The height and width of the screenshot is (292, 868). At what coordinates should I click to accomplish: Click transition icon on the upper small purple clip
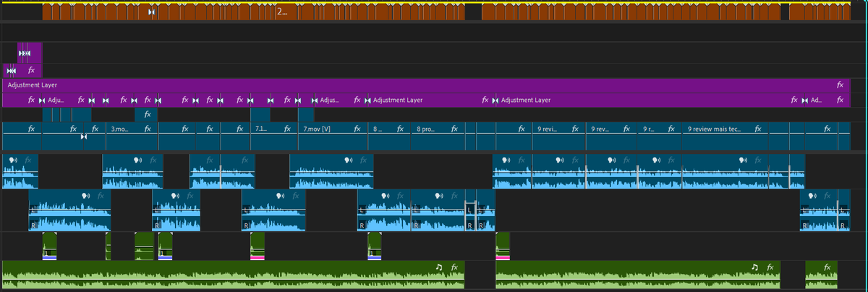25,53
